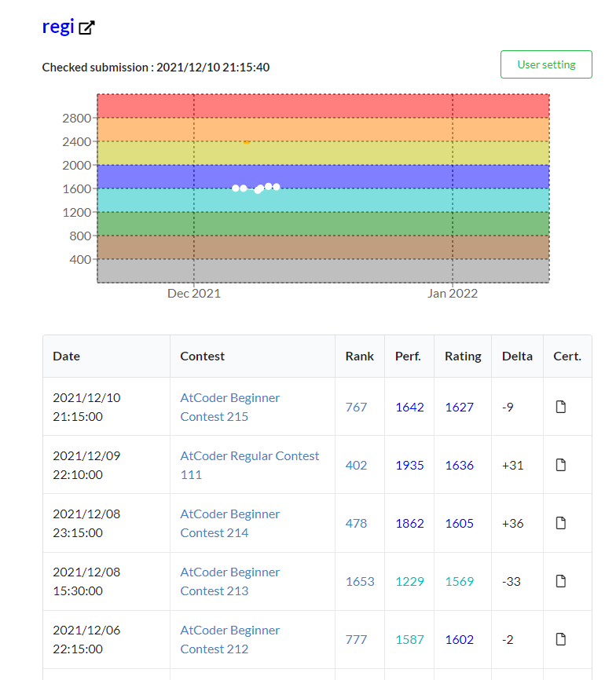Click the 1600 rating axis label
Viewport: 616px width, 680px height.
[76, 188]
